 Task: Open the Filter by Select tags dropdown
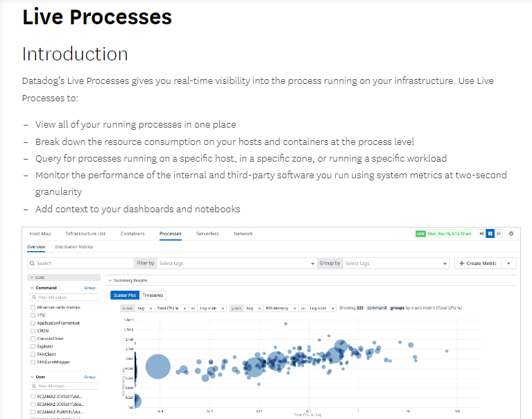[237, 264]
